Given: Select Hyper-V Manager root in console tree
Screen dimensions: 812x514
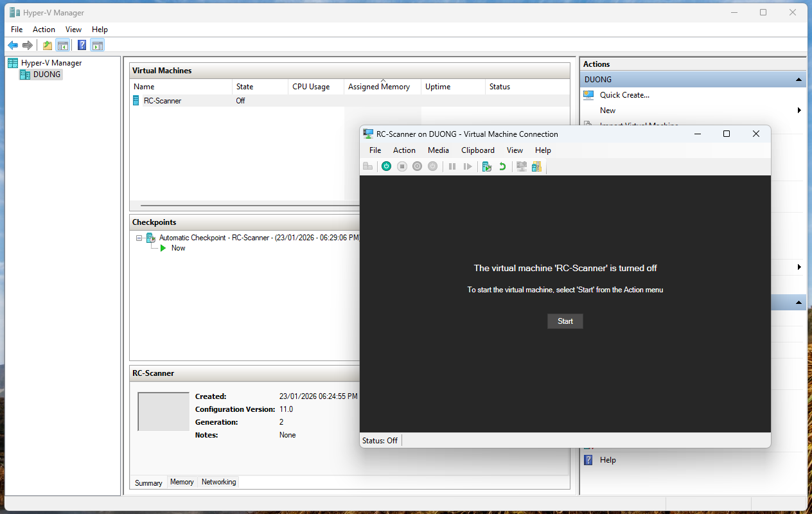Looking at the screenshot, I should (51, 63).
